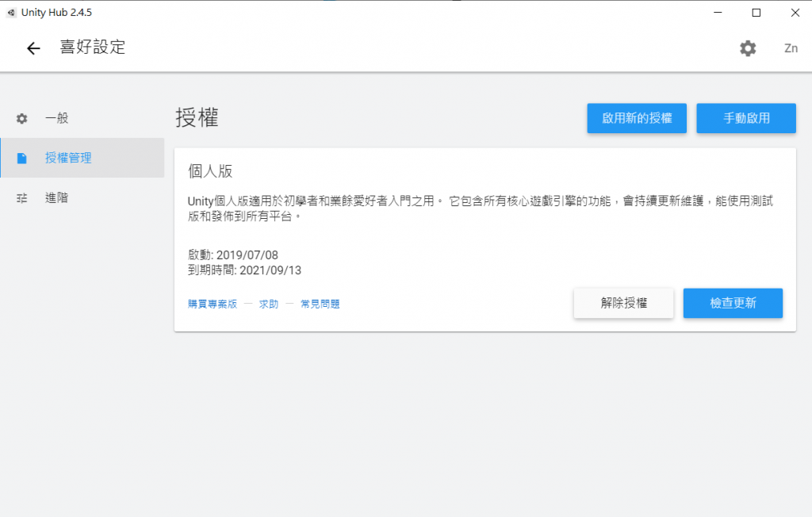Image resolution: width=812 pixels, height=517 pixels.
Task: Minimize the Unity Hub window
Action: tap(718, 13)
